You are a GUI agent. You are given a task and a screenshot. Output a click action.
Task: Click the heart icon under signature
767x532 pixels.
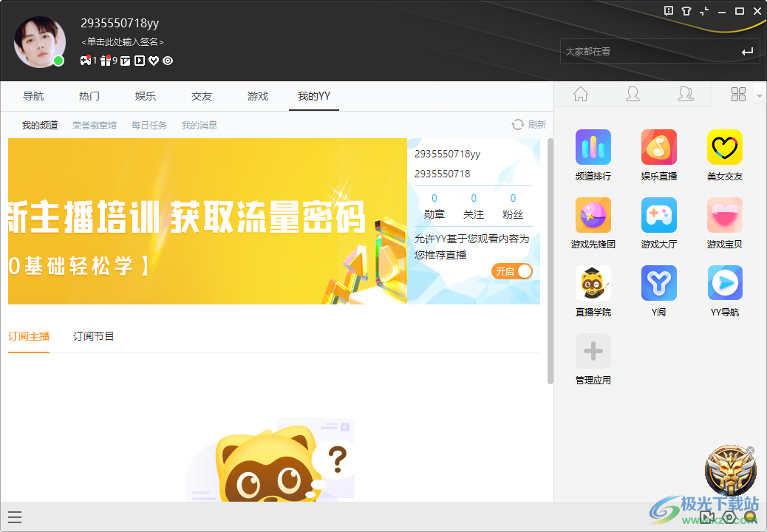pos(154,61)
